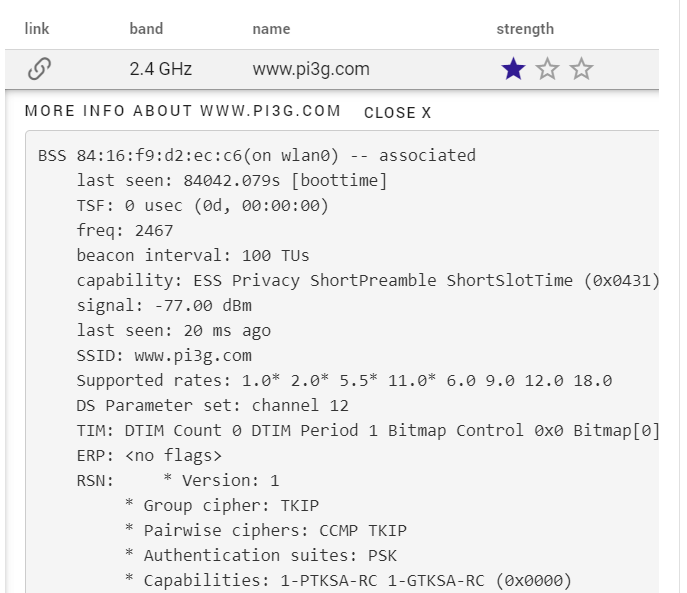Click the name column header

tap(271, 29)
